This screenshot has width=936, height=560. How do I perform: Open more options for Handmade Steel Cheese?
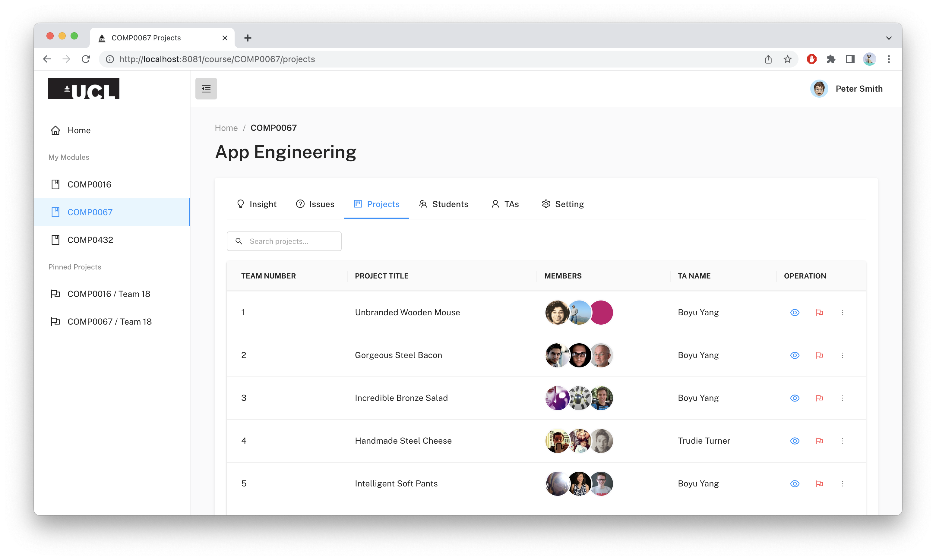(x=843, y=441)
